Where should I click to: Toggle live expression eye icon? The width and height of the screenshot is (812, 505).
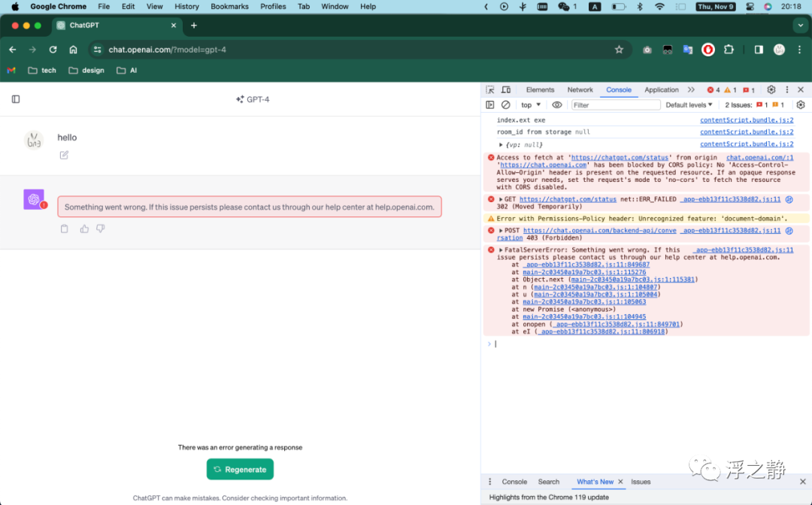pos(556,104)
